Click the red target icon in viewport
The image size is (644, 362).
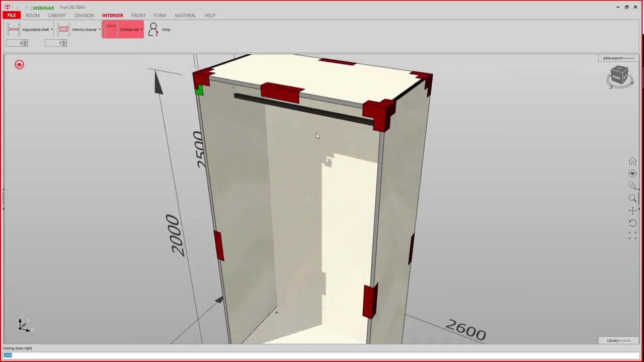[19, 64]
